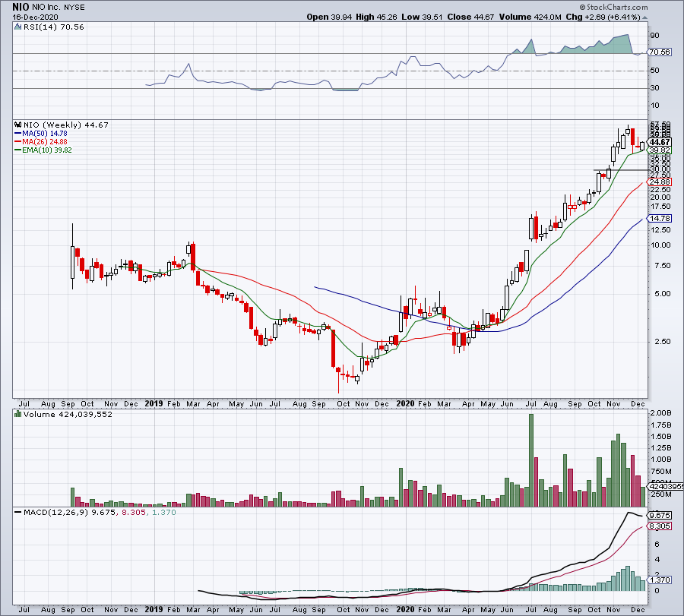Click the 'RSI(14) 70.56' panel label
The height and width of the screenshot is (616, 684).
pos(54,27)
